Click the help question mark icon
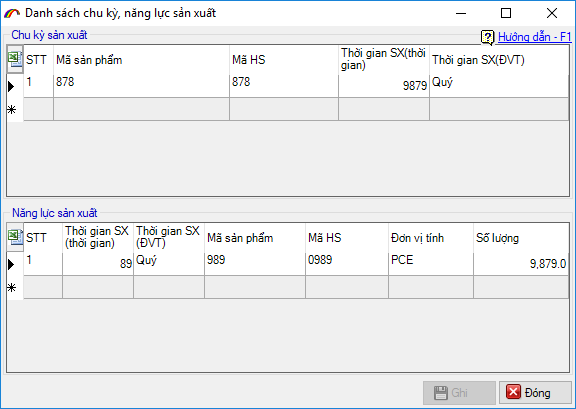Viewport: 576px width, 409px height. point(487,37)
